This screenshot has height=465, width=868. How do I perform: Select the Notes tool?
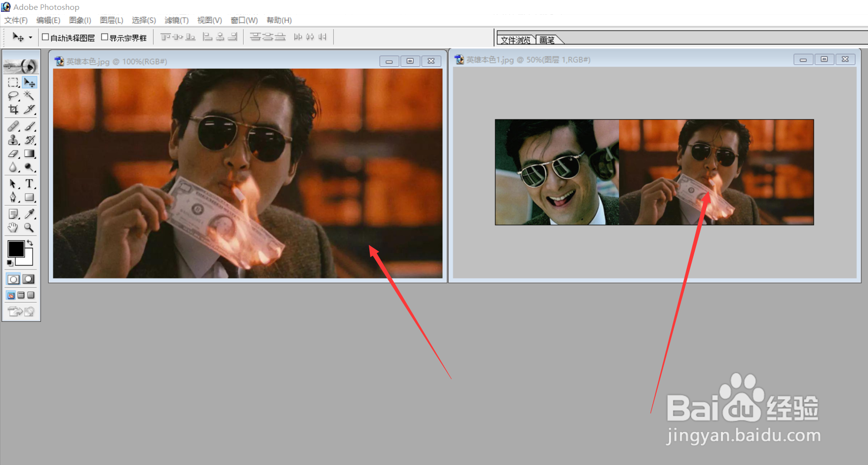[13, 214]
